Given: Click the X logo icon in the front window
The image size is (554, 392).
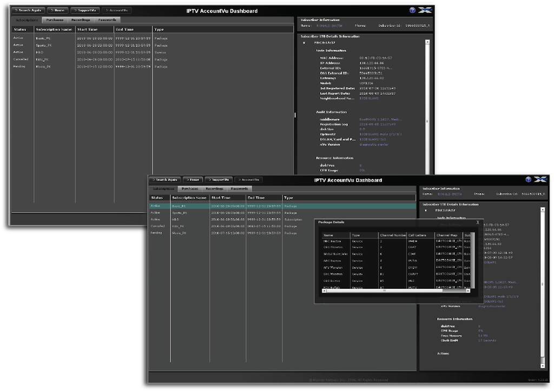Looking at the screenshot, I should tap(540, 180).
